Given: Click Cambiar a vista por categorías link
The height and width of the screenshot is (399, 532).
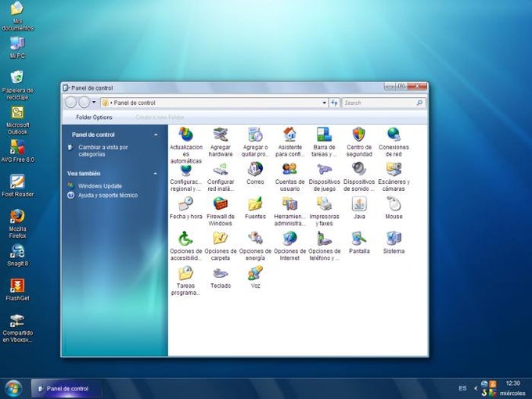Looking at the screenshot, I should coord(103,151).
